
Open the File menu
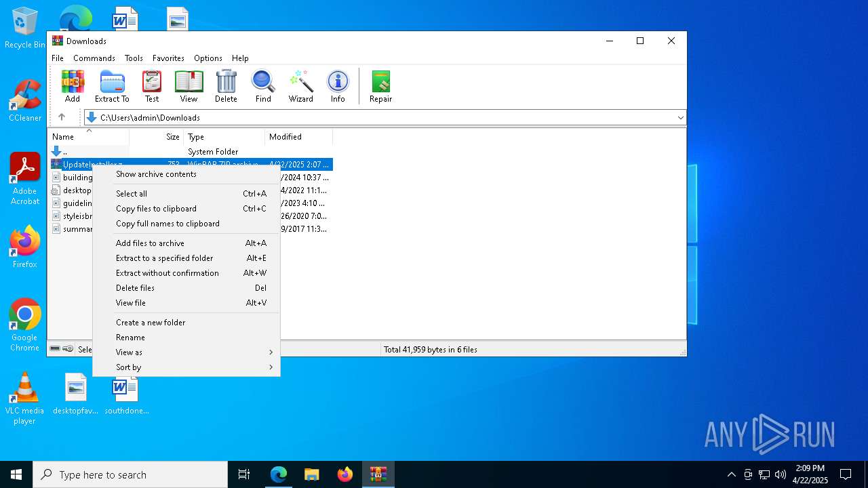click(x=58, y=58)
